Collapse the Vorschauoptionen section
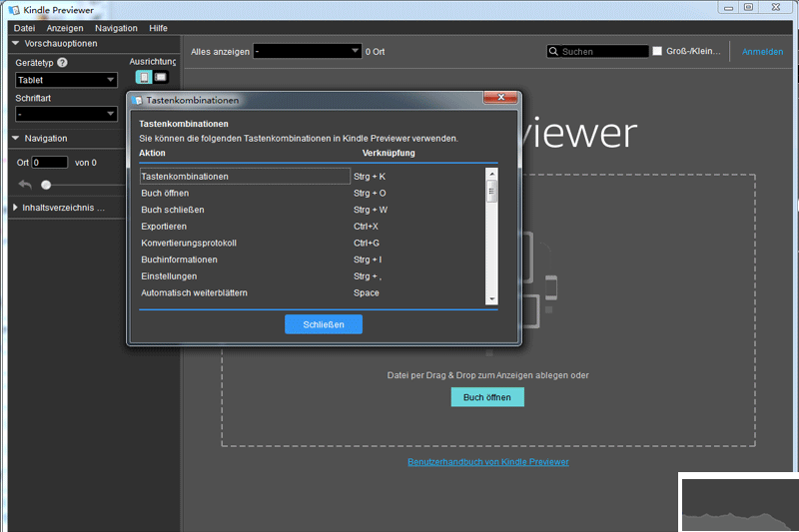 coord(16,44)
